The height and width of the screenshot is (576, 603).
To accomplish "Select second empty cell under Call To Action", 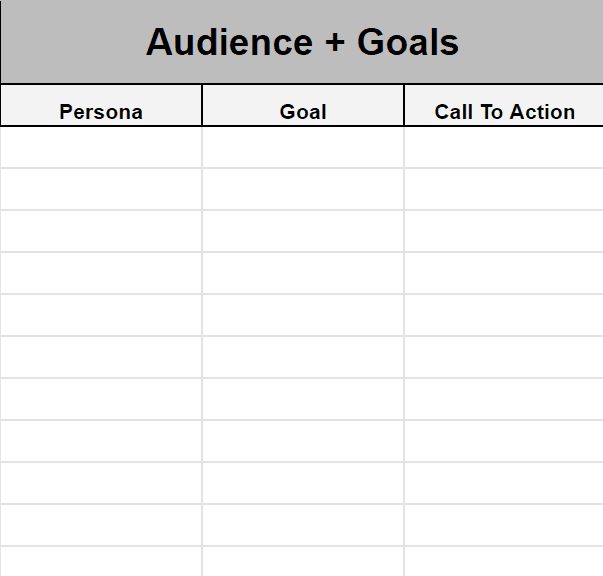I will pos(504,189).
